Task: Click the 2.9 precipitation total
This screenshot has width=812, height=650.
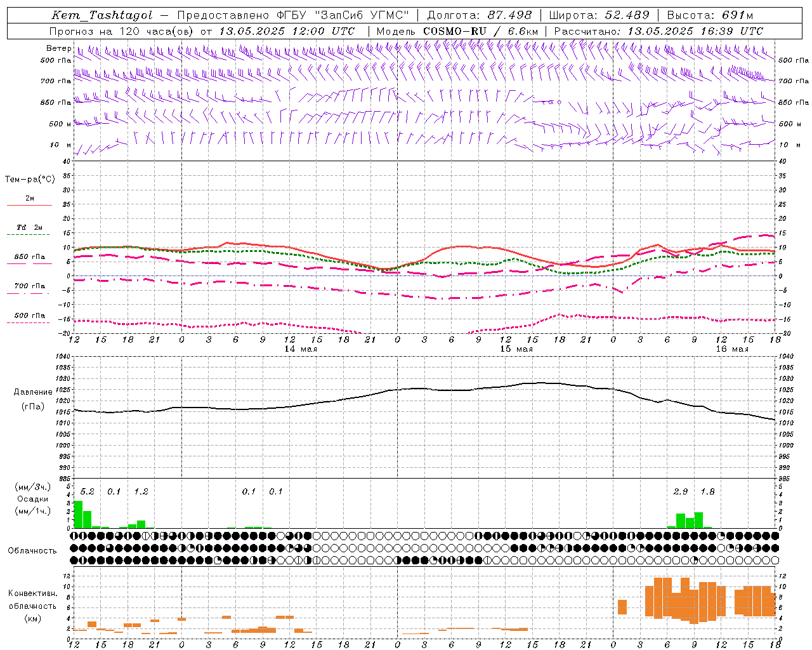Action: pos(681,491)
